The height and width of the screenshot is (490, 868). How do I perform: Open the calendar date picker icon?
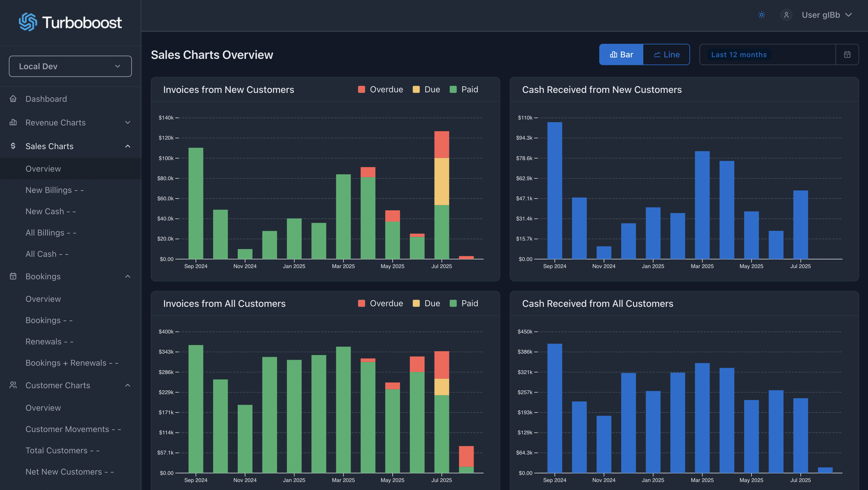(847, 55)
